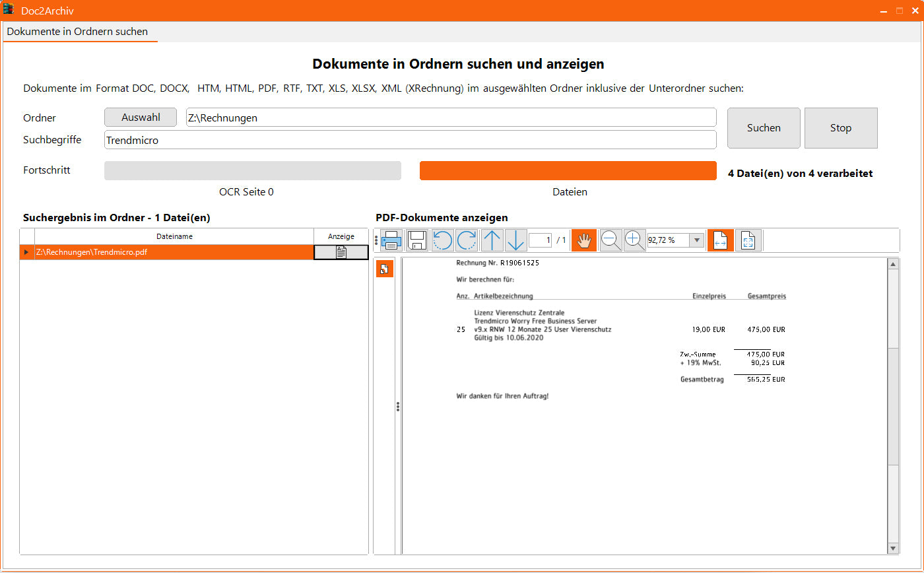Image resolution: width=924 pixels, height=573 pixels.
Task: Go to previous page with up arrow
Action: point(492,240)
